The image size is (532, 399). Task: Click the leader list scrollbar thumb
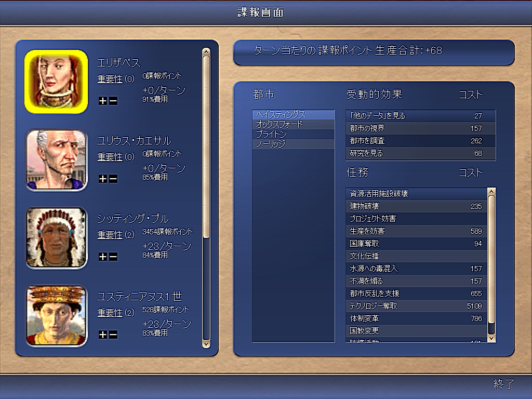click(206, 147)
